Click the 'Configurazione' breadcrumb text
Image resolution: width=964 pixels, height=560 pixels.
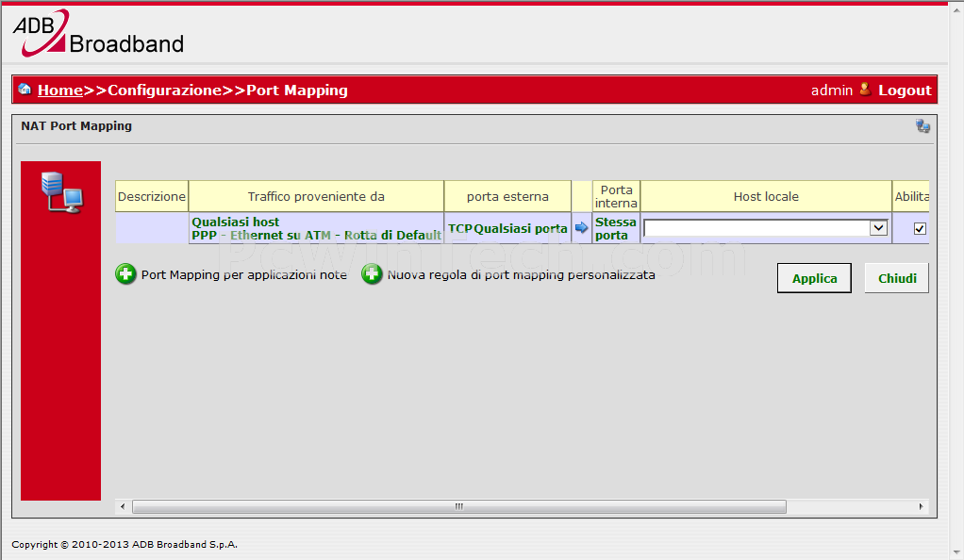[165, 91]
